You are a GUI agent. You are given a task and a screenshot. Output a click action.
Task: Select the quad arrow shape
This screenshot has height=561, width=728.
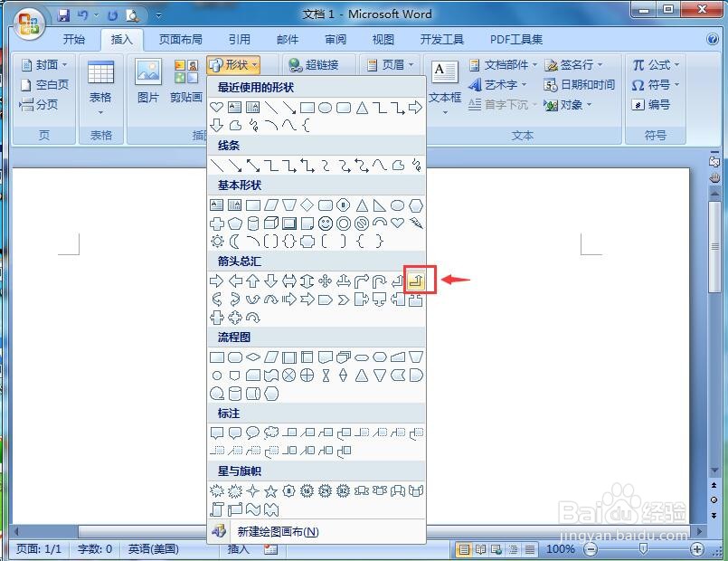point(325,281)
